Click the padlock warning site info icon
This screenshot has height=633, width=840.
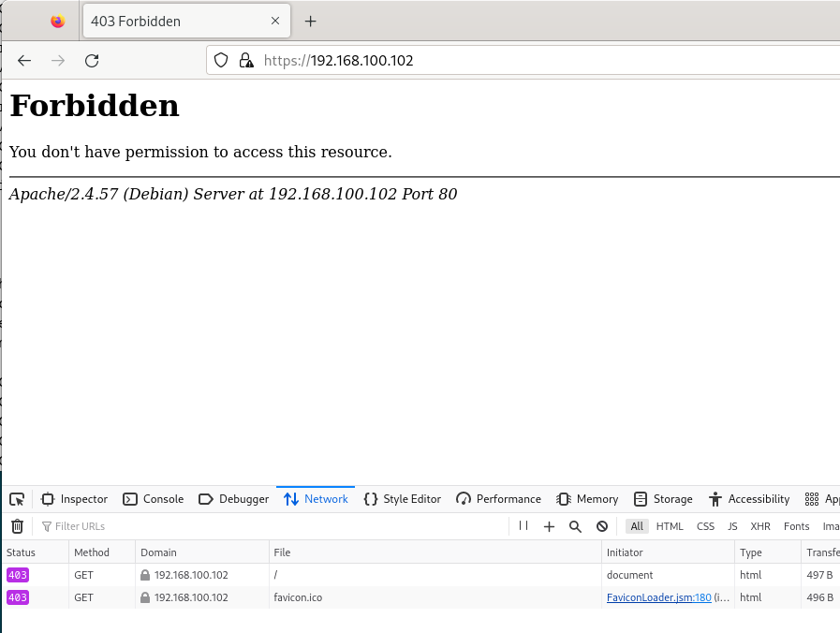[x=246, y=60]
